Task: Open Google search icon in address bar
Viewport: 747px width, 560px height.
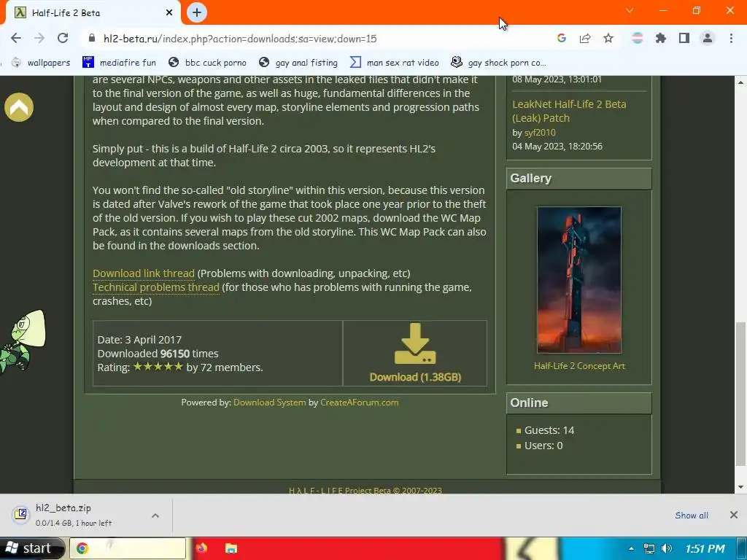Action: point(561,38)
